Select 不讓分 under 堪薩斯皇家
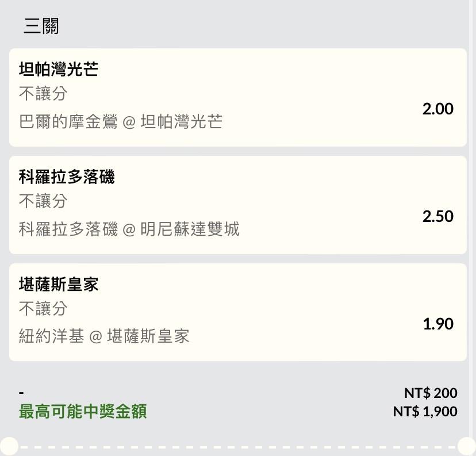The height and width of the screenshot is (456, 476). 43,308
